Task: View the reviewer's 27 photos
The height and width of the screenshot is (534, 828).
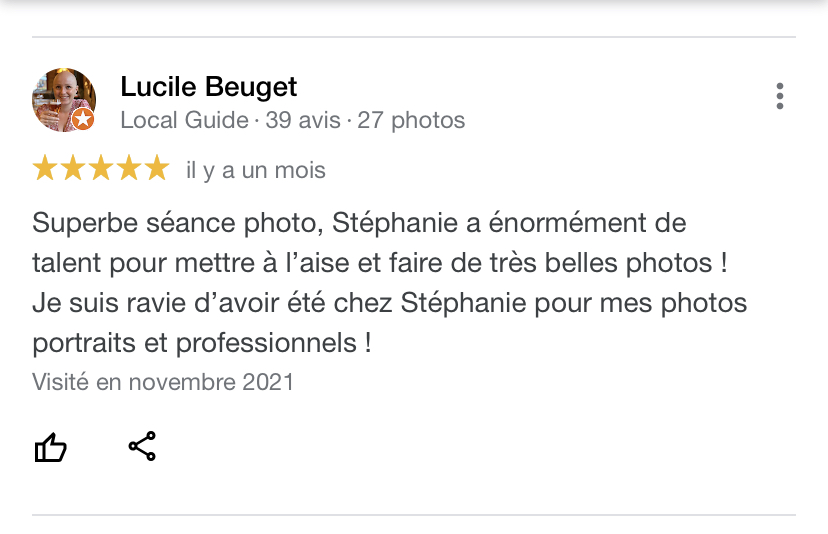Action: [x=411, y=121]
